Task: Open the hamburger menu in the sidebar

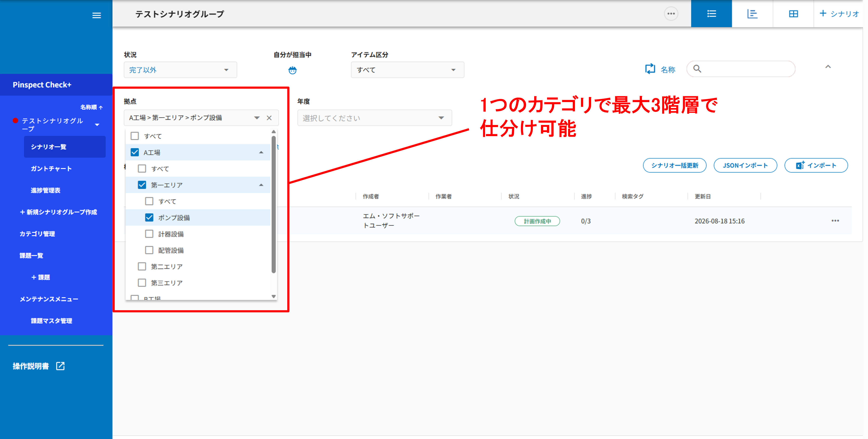Action: [97, 15]
